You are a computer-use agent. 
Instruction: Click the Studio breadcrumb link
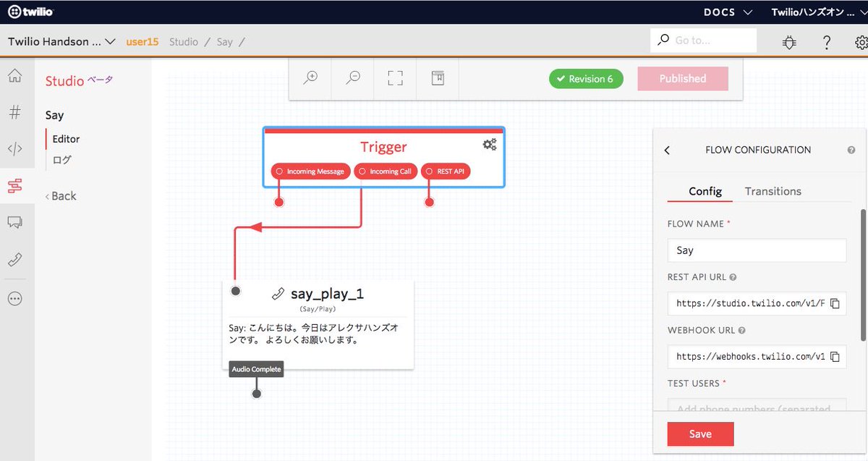[184, 42]
